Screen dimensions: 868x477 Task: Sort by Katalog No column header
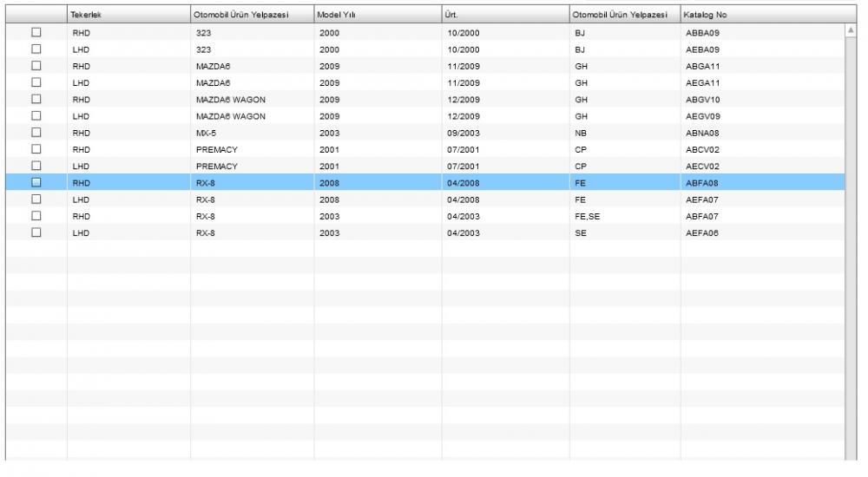coord(768,15)
